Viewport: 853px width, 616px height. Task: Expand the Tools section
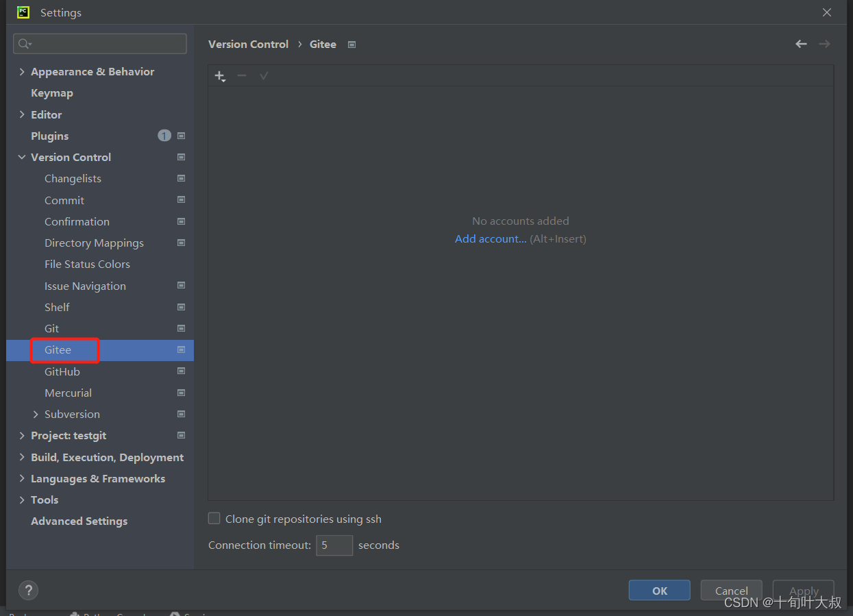pos(22,500)
